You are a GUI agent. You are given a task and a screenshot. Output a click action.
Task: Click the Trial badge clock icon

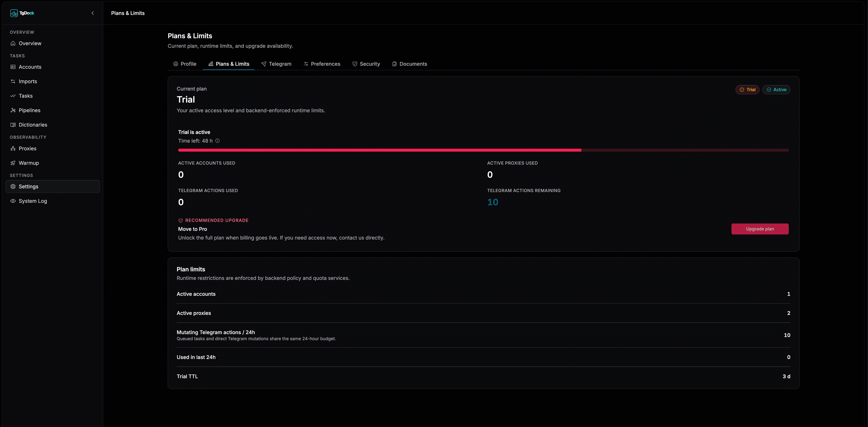(x=742, y=90)
